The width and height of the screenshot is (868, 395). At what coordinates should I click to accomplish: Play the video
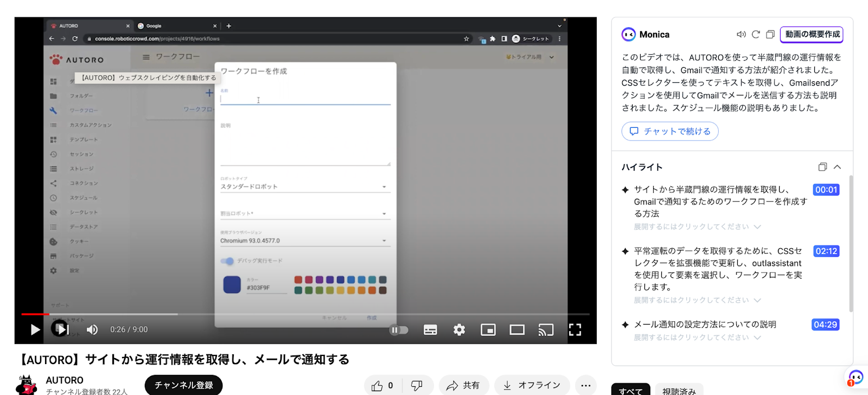tap(35, 329)
